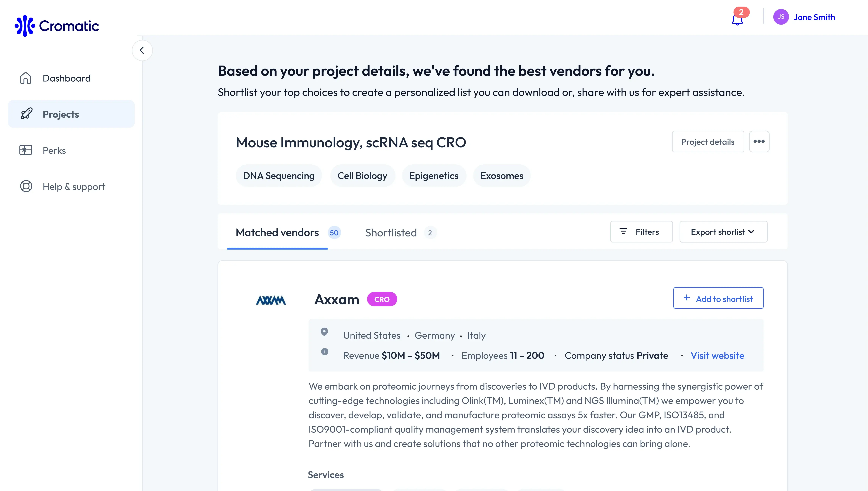Toggle the Exosomes tag
Image resolution: width=868 pixels, height=491 pixels.
coord(501,175)
